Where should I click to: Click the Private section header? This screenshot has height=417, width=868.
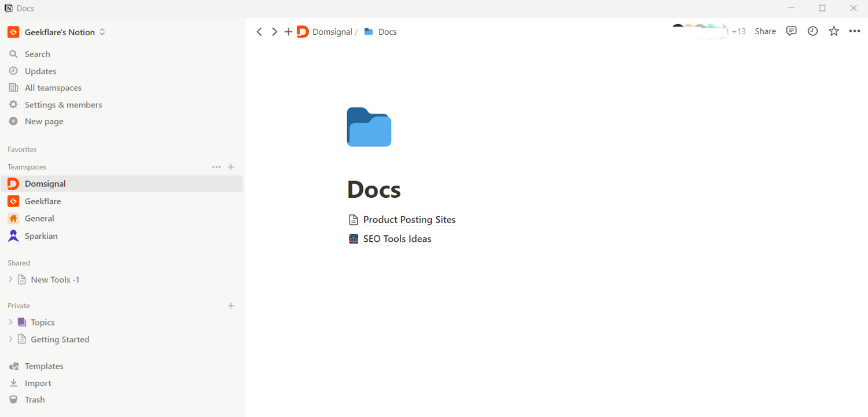pyautogui.click(x=19, y=306)
